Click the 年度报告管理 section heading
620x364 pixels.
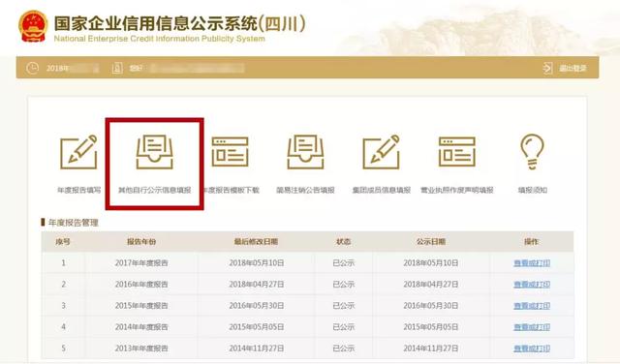[x=74, y=223]
